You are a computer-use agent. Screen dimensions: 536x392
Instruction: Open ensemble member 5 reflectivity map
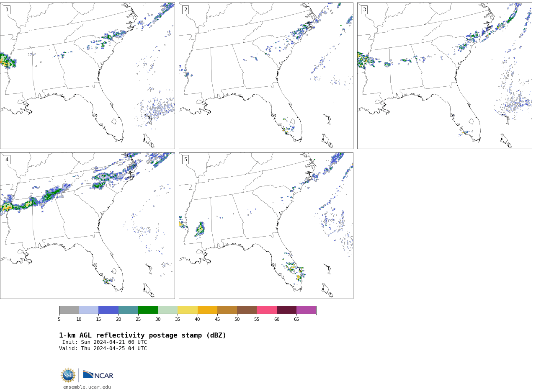point(266,226)
